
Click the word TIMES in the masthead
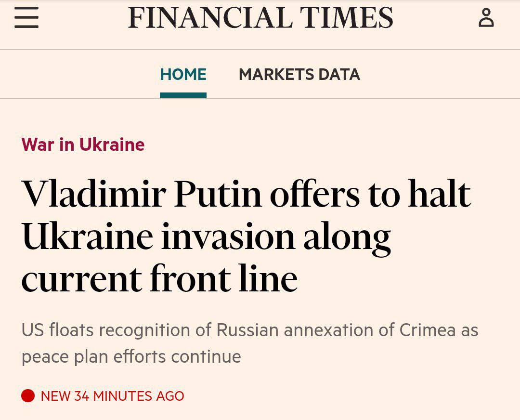(347, 18)
